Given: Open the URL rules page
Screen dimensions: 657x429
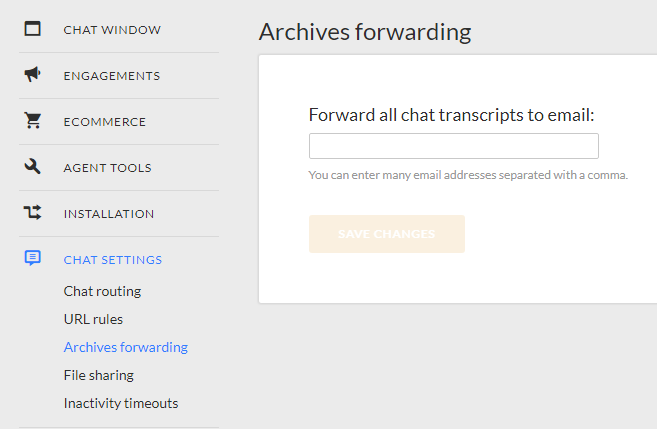Looking at the screenshot, I should pyautogui.click(x=93, y=319).
